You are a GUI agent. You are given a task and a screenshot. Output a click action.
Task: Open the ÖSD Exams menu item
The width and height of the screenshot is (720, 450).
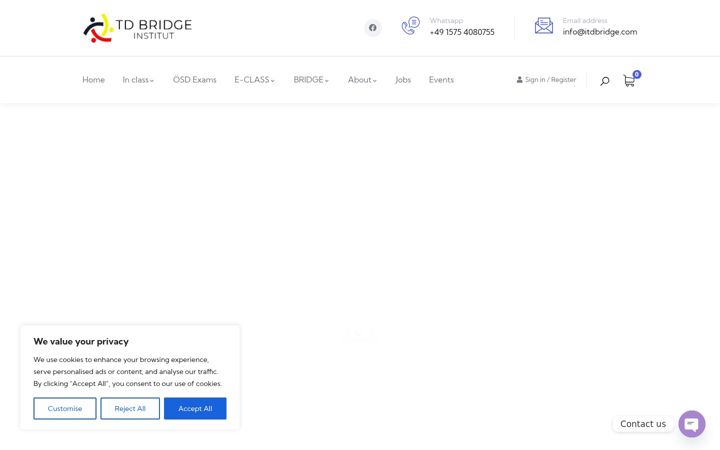point(194,80)
